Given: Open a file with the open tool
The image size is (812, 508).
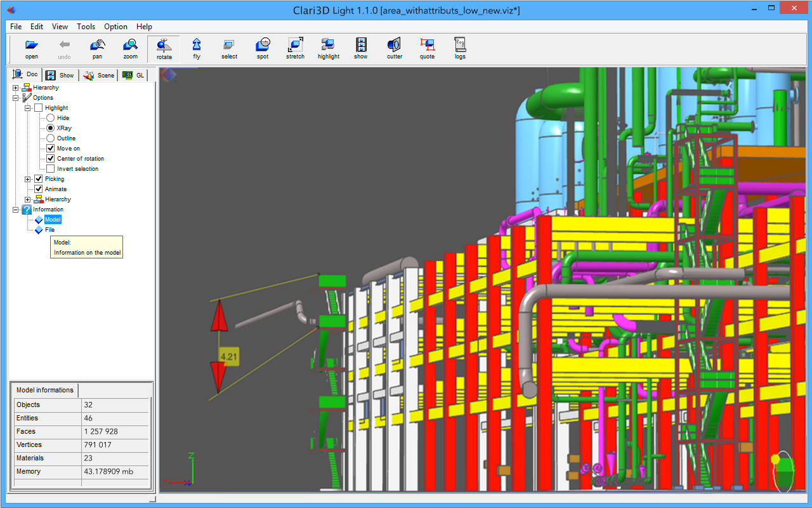Looking at the screenshot, I should [32, 49].
